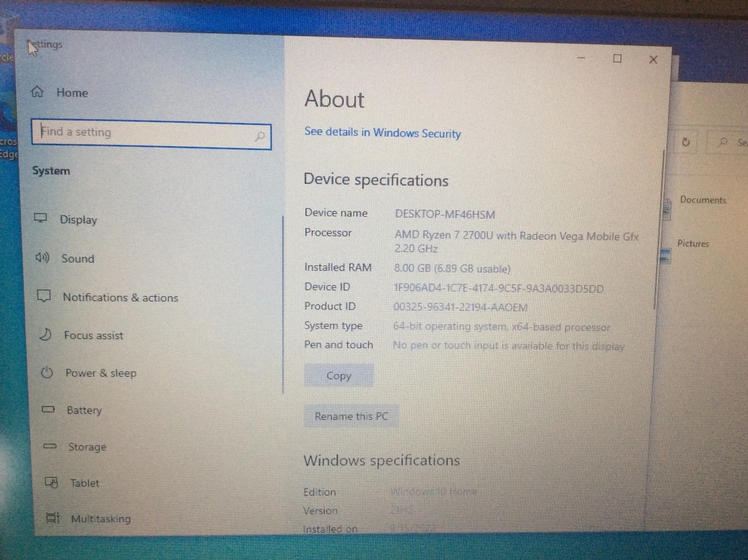Click the "Device ID" label

(x=327, y=287)
